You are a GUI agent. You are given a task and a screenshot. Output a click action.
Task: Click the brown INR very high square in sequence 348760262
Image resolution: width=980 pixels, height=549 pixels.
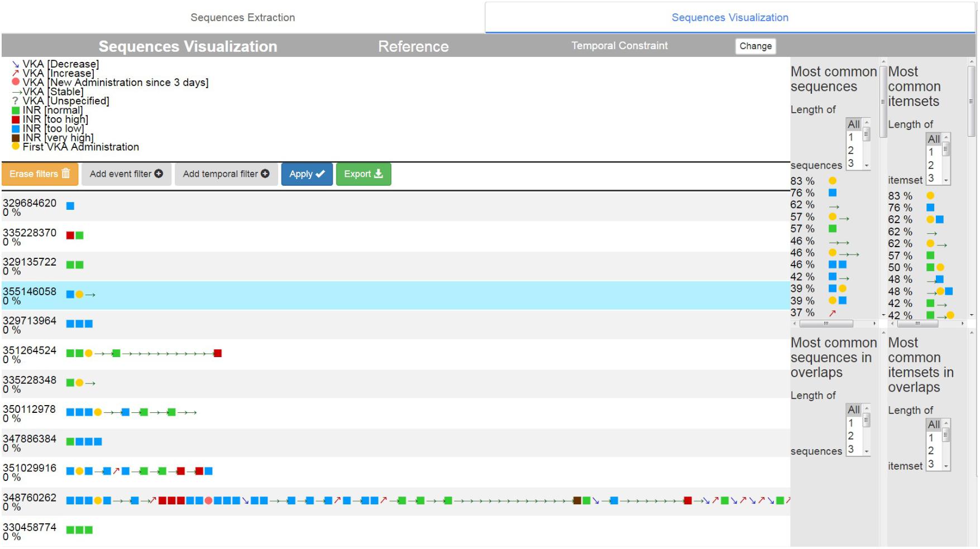click(x=577, y=500)
